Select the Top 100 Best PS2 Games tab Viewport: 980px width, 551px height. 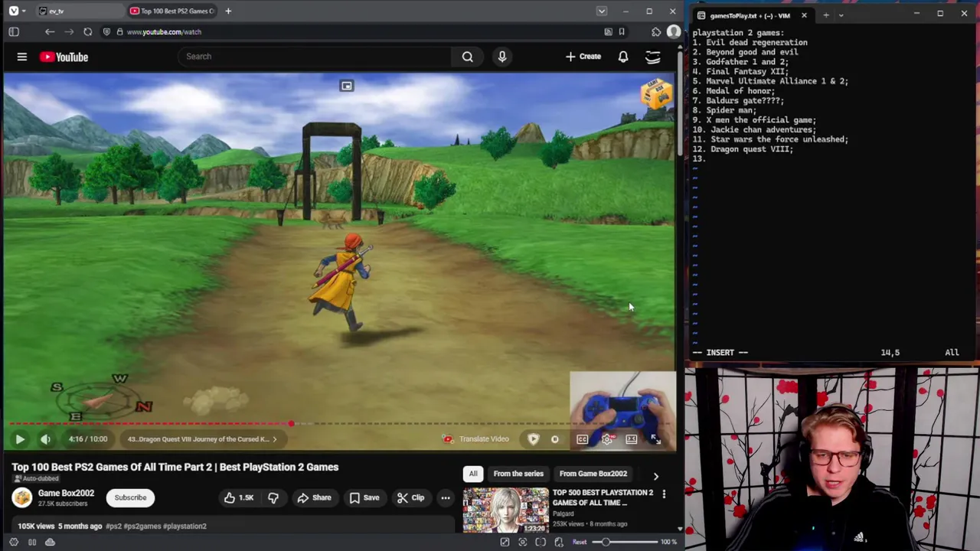[x=171, y=11]
